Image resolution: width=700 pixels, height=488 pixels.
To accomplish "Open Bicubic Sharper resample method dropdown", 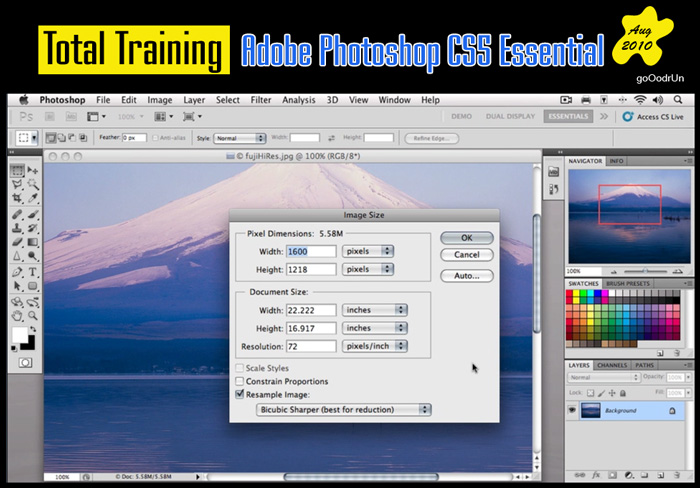I will pos(343,409).
